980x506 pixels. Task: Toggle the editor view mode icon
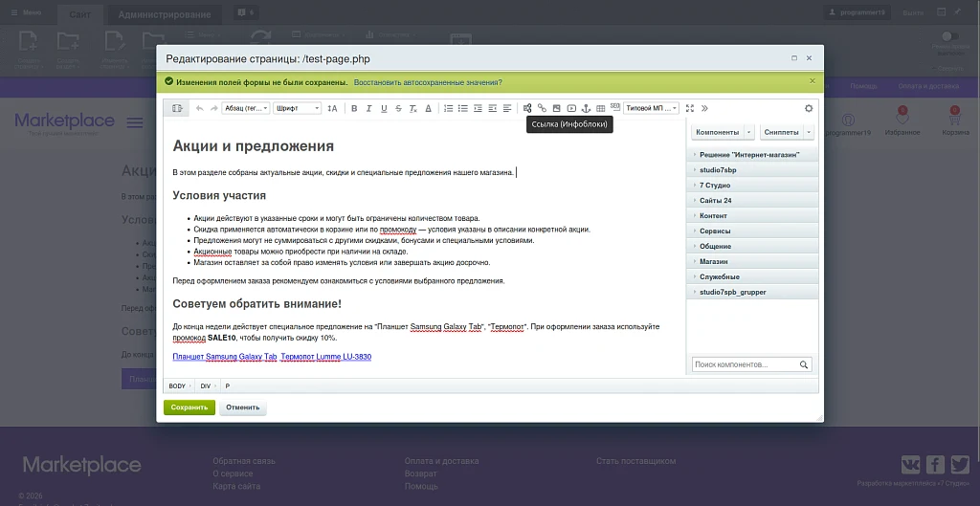coord(177,108)
